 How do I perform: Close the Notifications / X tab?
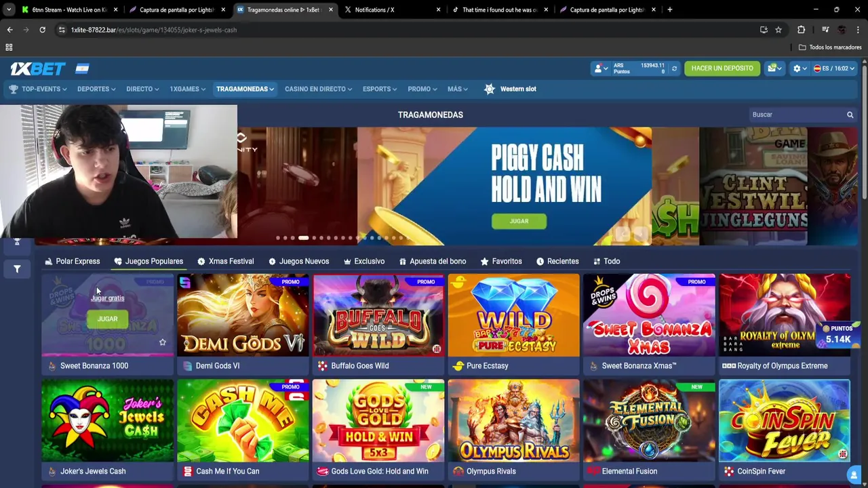pyautogui.click(x=438, y=9)
